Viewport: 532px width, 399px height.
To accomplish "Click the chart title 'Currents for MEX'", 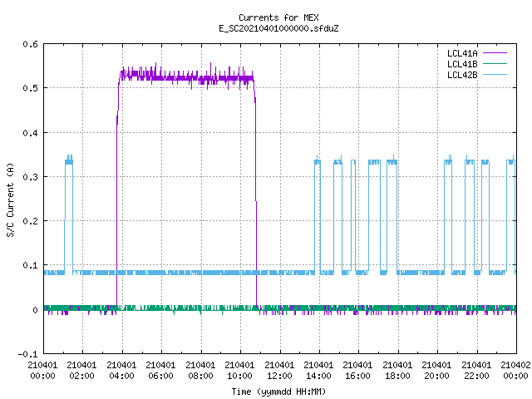I will coord(278,17).
